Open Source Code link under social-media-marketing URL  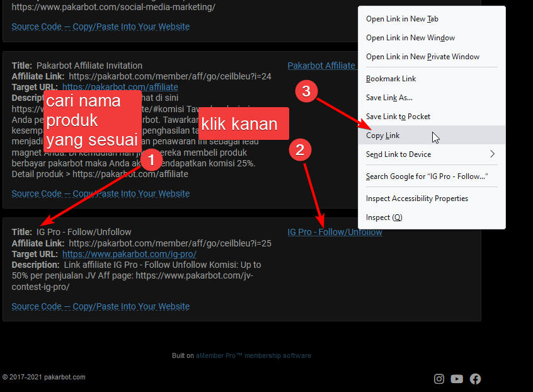pyautogui.click(x=101, y=26)
